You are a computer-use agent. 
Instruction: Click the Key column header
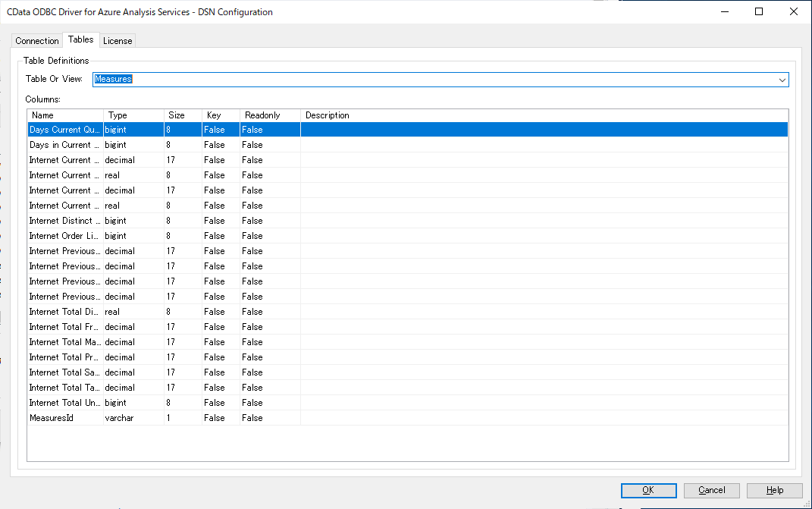(221, 115)
